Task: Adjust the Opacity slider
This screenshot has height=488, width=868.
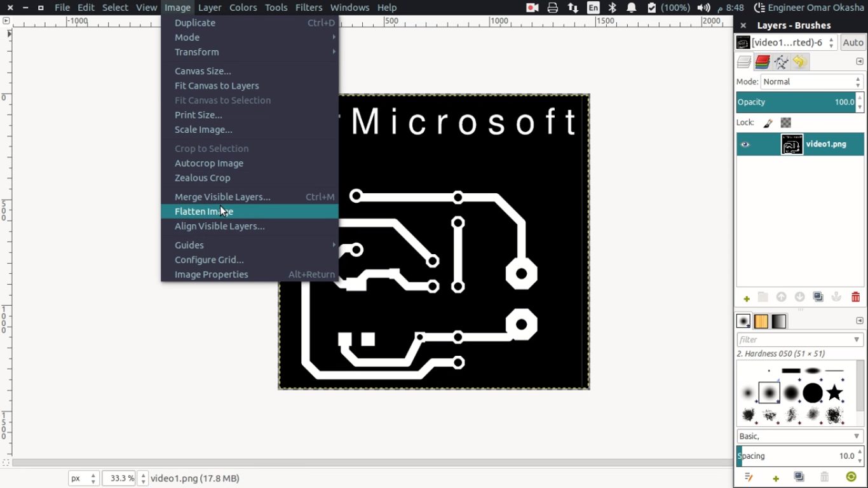Action: click(x=796, y=102)
